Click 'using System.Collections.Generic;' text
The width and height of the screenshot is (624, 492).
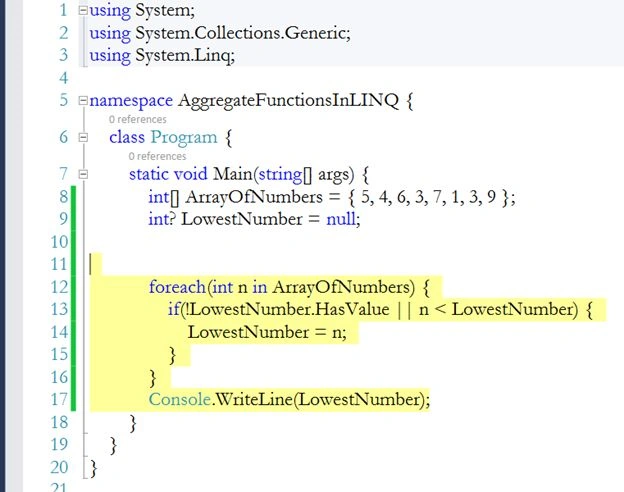(220, 33)
